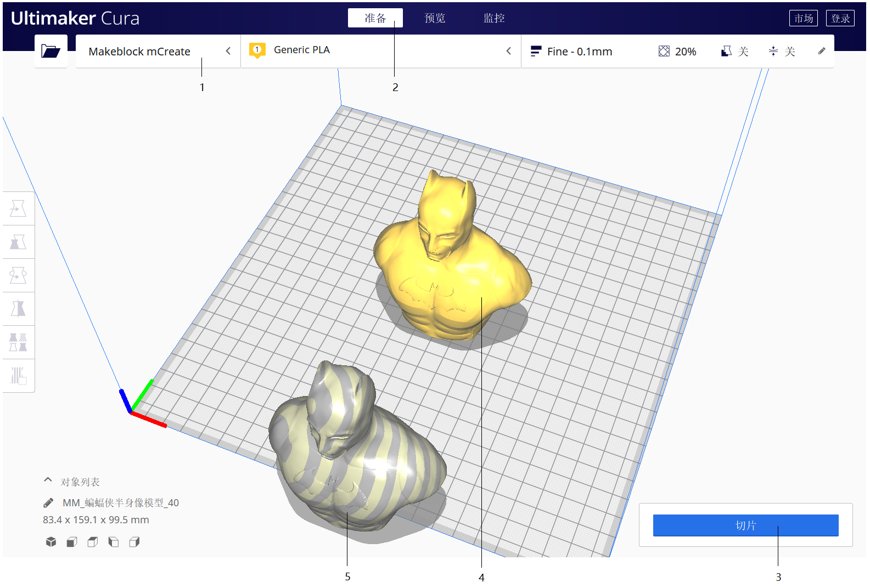Screen dimensions: 870x588
Task: Click the pencil icon beside model name
Action: click(x=48, y=502)
